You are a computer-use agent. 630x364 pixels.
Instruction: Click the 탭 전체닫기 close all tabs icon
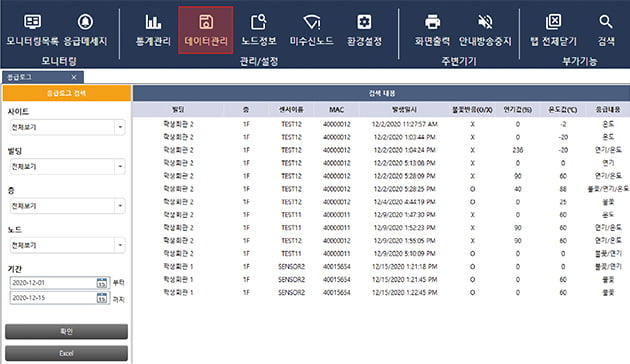tap(553, 22)
